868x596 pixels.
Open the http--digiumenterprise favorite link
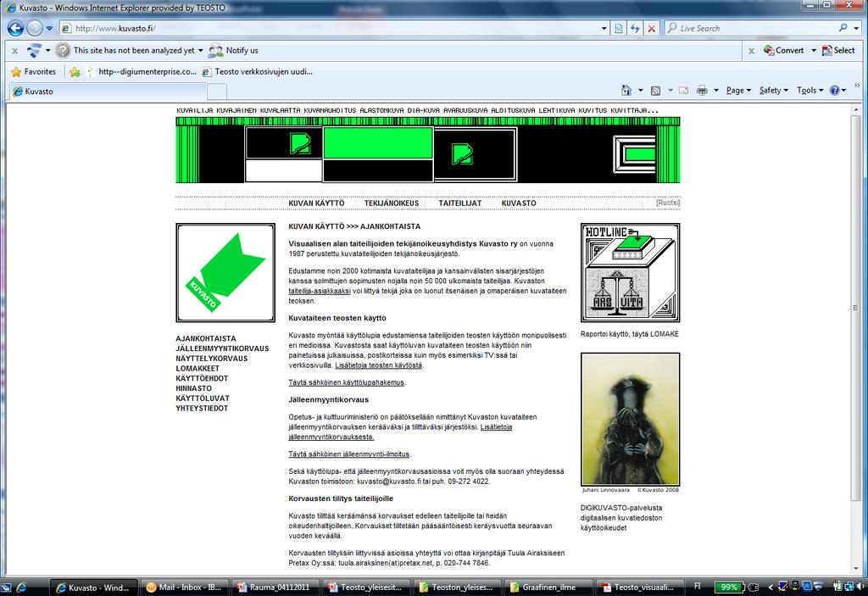(142, 71)
